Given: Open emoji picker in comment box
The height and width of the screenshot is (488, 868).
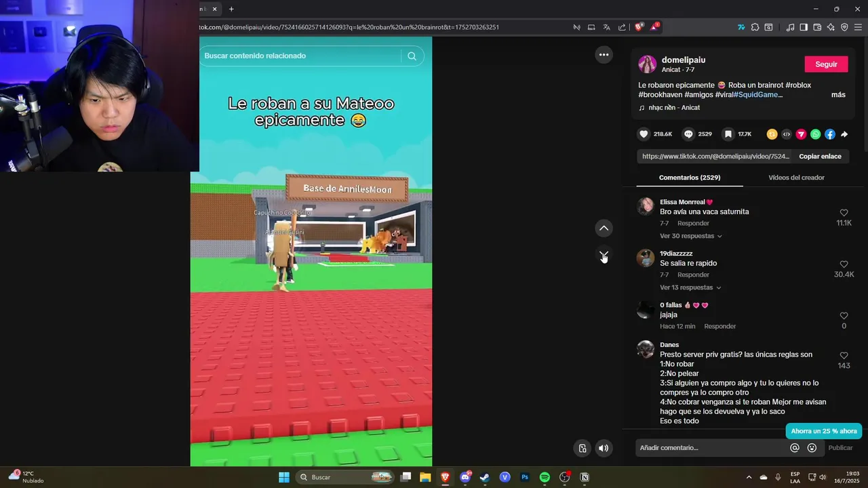Looking at the screenshot, I should point(812,448).
